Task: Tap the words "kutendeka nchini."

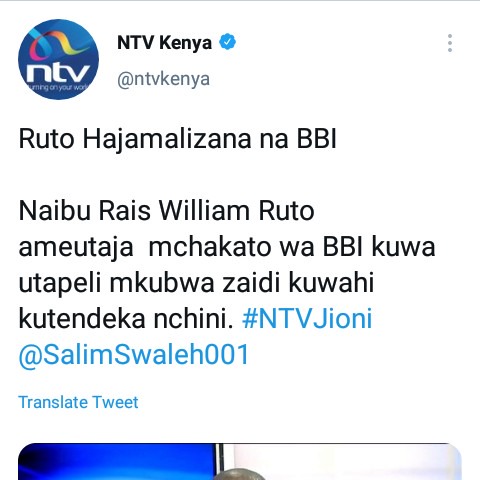Action: pos(126,318)
